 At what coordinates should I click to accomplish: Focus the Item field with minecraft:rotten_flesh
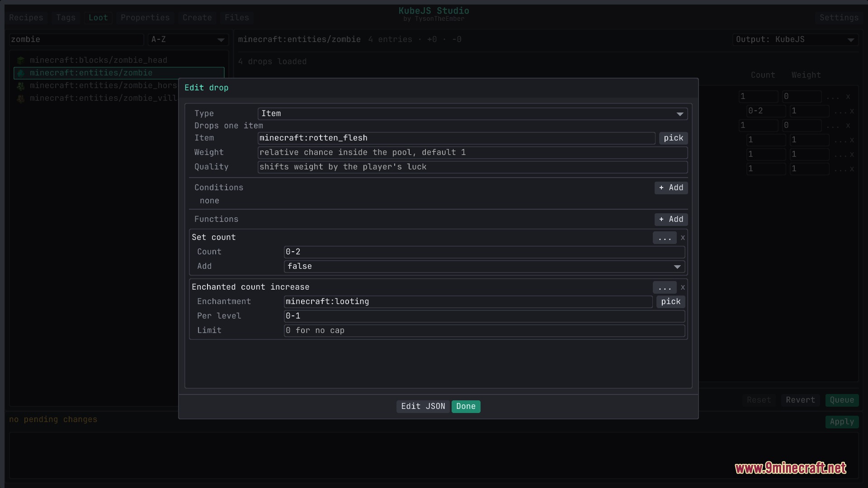pos(456,138)
